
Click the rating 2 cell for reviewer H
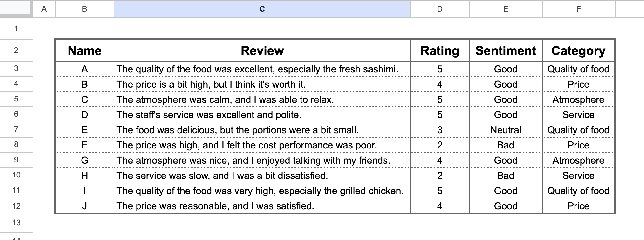(x=440, y=175)
